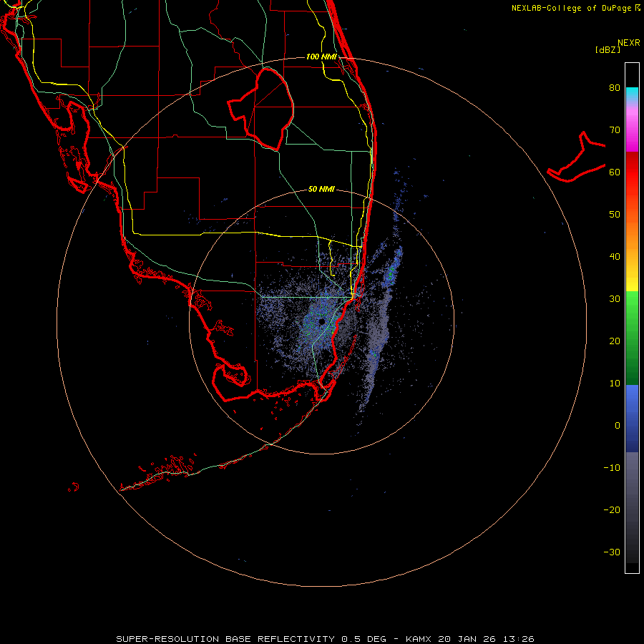
Task: Click the 0 dBZ scale value
Action: (618, 426)
